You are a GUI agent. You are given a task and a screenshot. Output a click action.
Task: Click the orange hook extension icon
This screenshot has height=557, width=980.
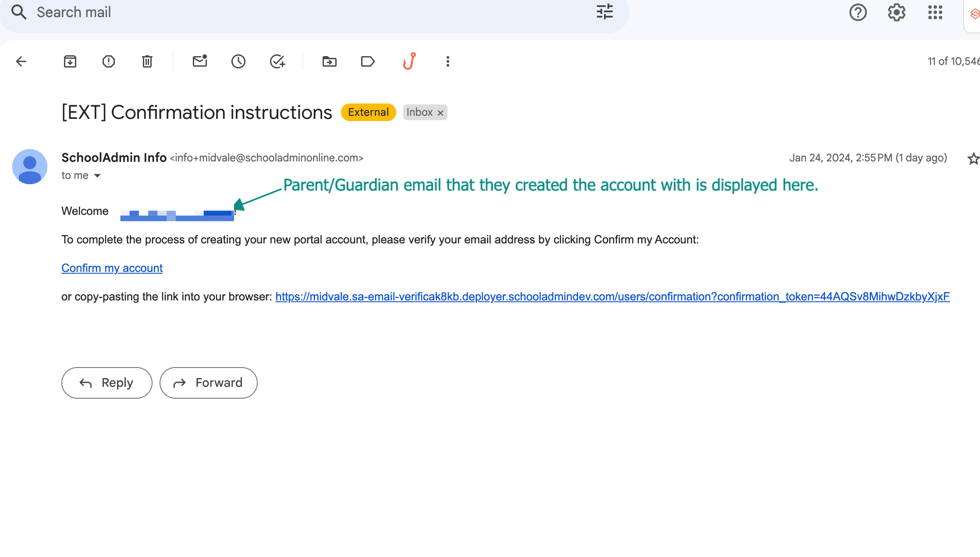409,61
